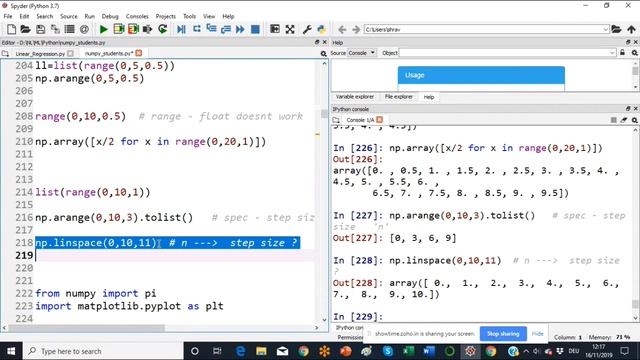Screen dimensions: 640x360
Task: Browse editor tabs icon
Action: tap(5, 53)
